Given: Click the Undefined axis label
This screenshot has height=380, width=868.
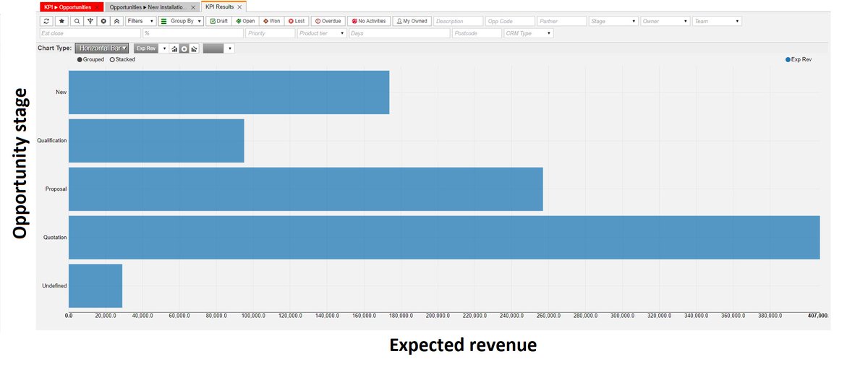Looking at the screenshot, I should [54, 285].
